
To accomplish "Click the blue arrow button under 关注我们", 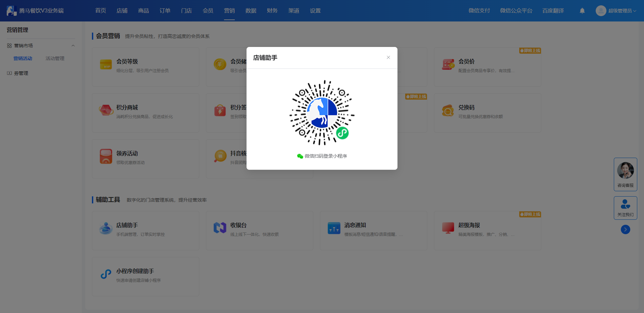I will [x=626, y=229].
